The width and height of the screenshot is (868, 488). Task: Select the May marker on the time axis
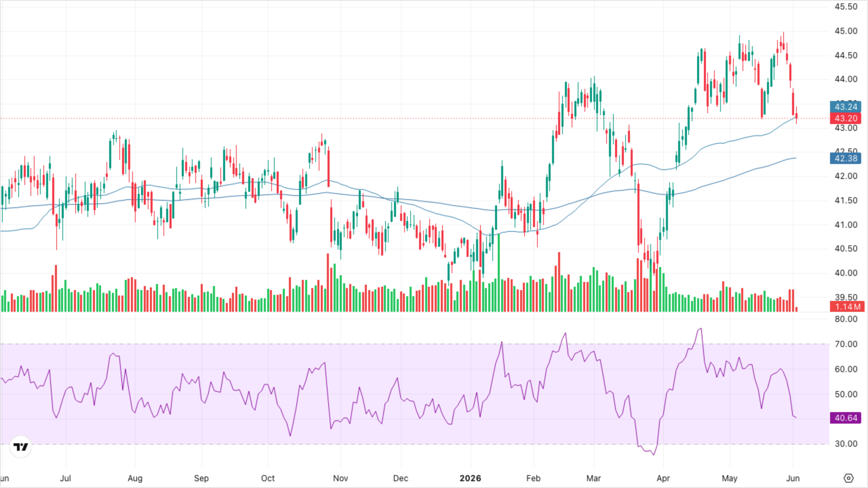click(x=730, y=478)
